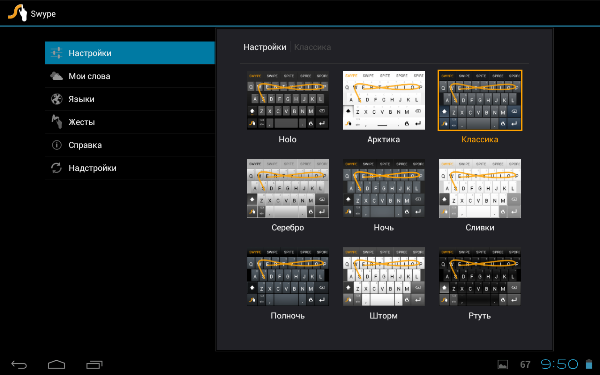Click the Ртуть theme label

479,316
